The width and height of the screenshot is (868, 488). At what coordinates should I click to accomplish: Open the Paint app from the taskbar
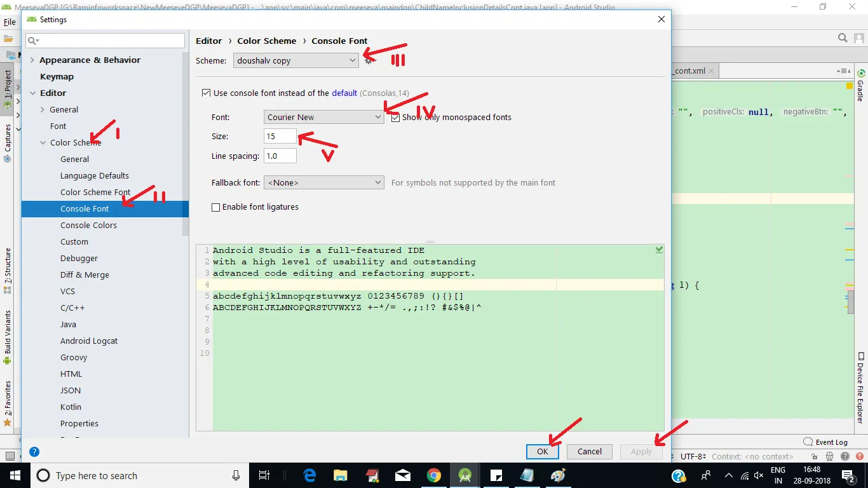[558, 475]
